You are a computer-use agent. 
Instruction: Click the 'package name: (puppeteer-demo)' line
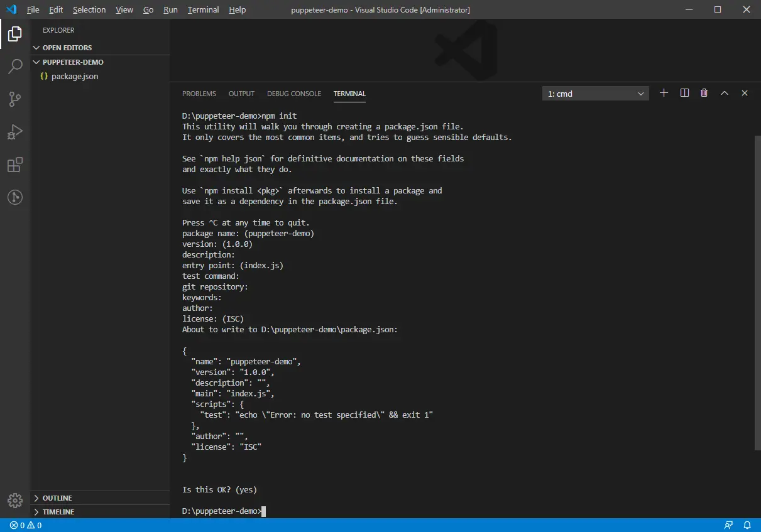point(248,233)
